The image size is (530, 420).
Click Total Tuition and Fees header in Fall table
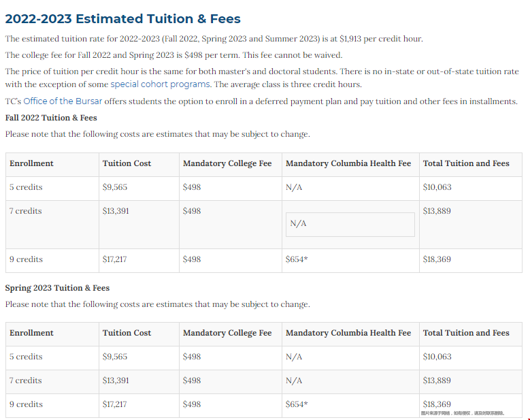tap(465, 163)
